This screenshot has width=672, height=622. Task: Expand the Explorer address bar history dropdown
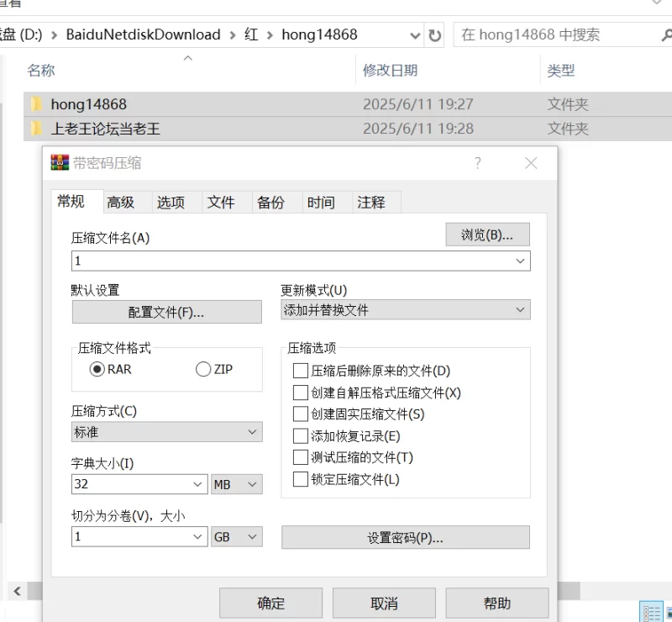[414, 35]
